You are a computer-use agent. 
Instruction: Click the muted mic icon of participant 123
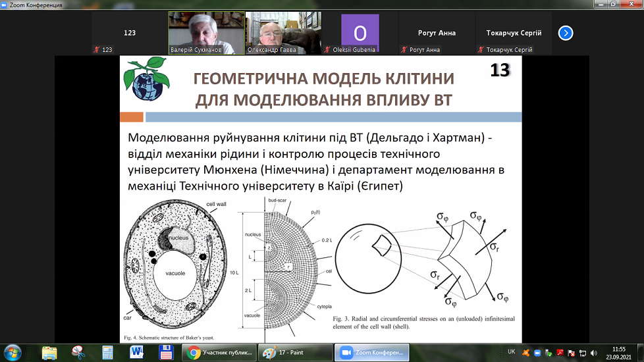[x=97, y=49]
